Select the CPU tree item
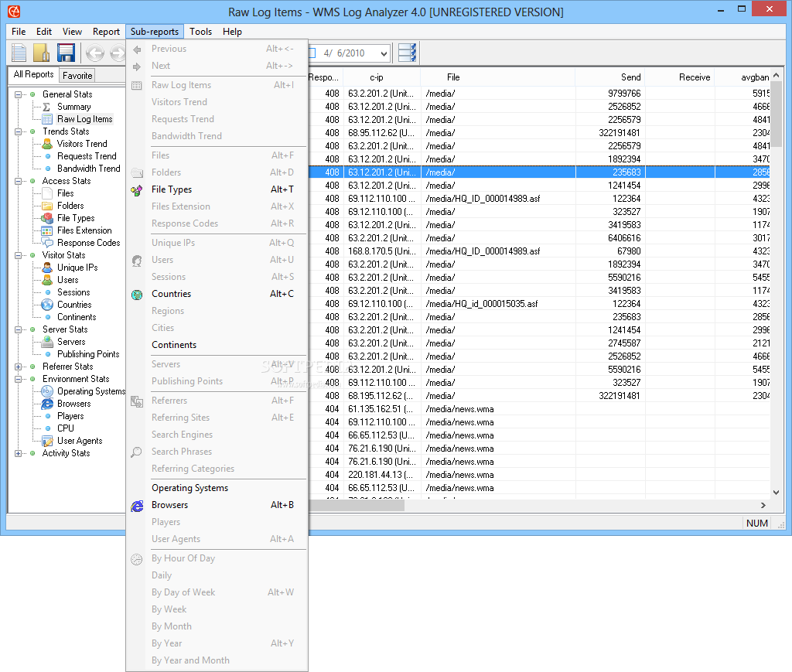 point(66,428)
